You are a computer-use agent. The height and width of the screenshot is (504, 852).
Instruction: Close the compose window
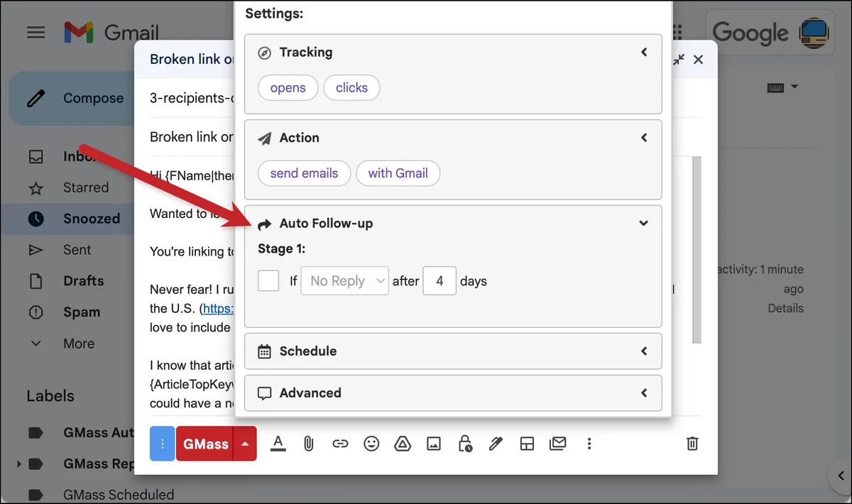(699, 60)
